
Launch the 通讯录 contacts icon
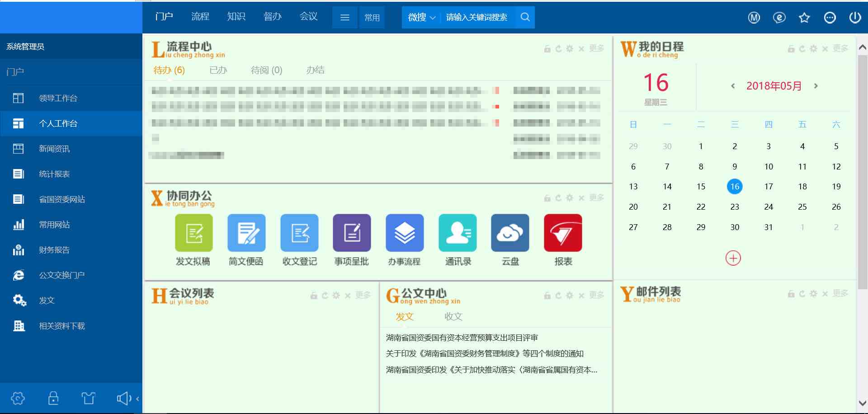458,233
